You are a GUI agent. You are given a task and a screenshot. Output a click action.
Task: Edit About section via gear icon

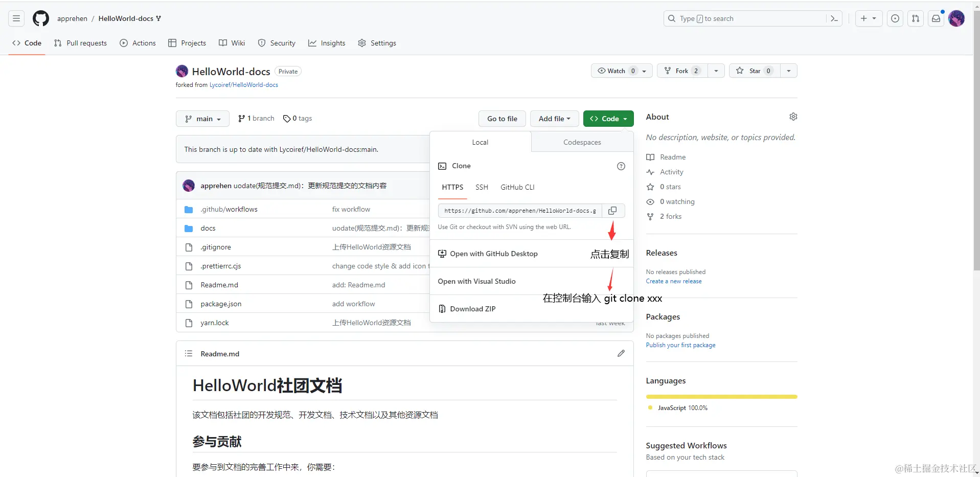(x=793, y=117)
